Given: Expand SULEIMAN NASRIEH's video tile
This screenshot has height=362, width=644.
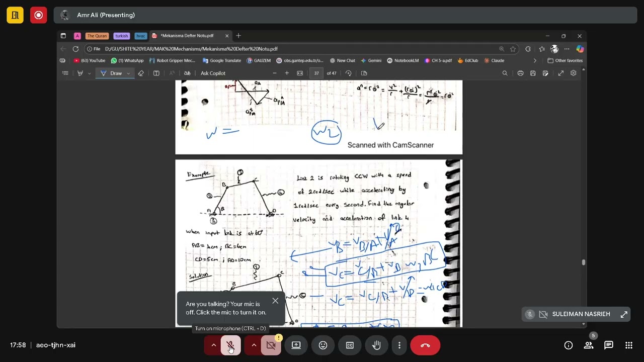Looking at the screenshot, I should tap(624, 314).
